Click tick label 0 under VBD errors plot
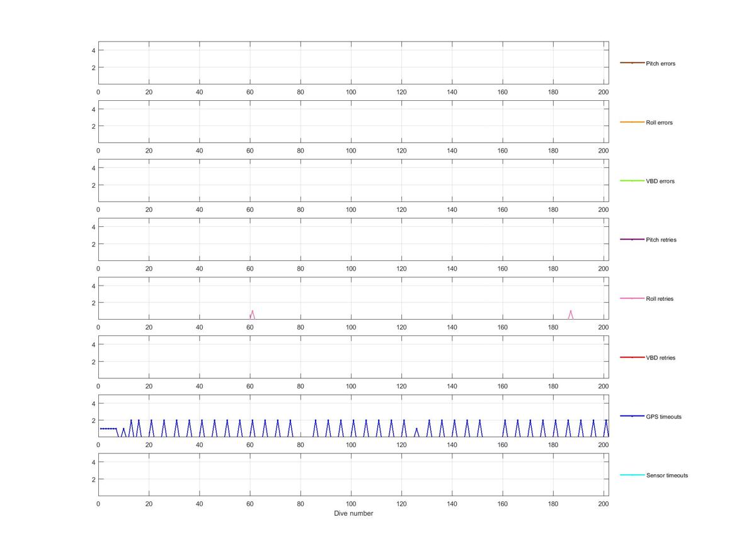This screenshot has width=756, height=558. point(98,210)
